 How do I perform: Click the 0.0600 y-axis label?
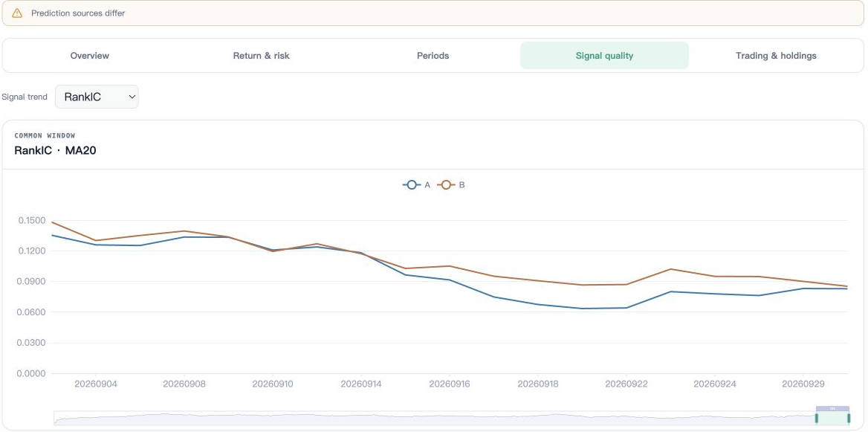(31, 312)
